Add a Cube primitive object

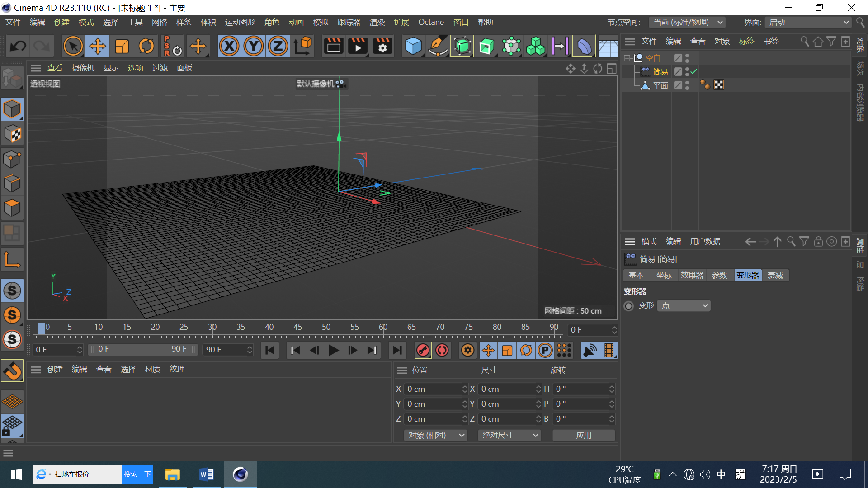[413, 46]
